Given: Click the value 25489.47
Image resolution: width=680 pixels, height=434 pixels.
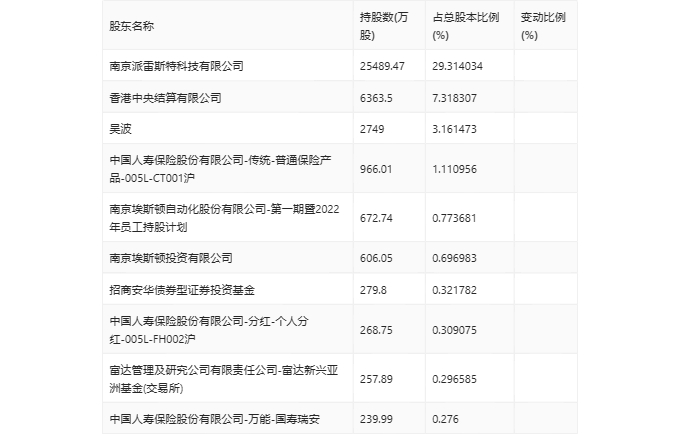Looking at the screenshot, I should coord(382,66).
